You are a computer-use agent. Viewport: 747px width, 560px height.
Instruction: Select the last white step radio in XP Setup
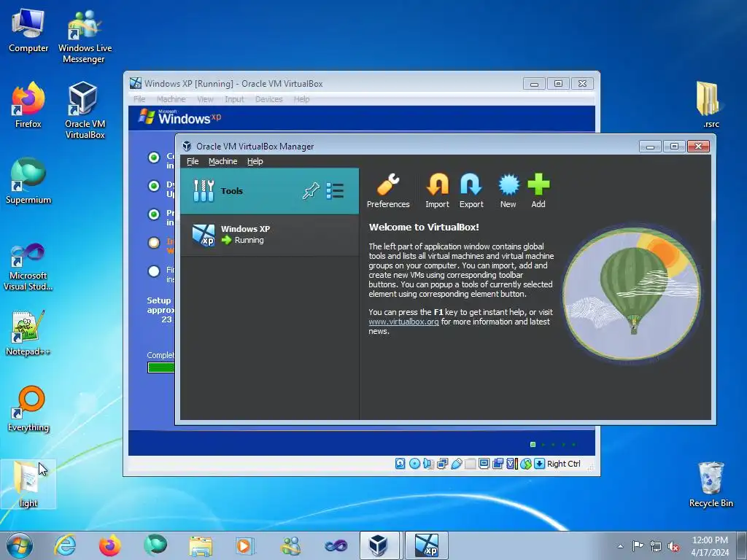(x=154, y=271)
